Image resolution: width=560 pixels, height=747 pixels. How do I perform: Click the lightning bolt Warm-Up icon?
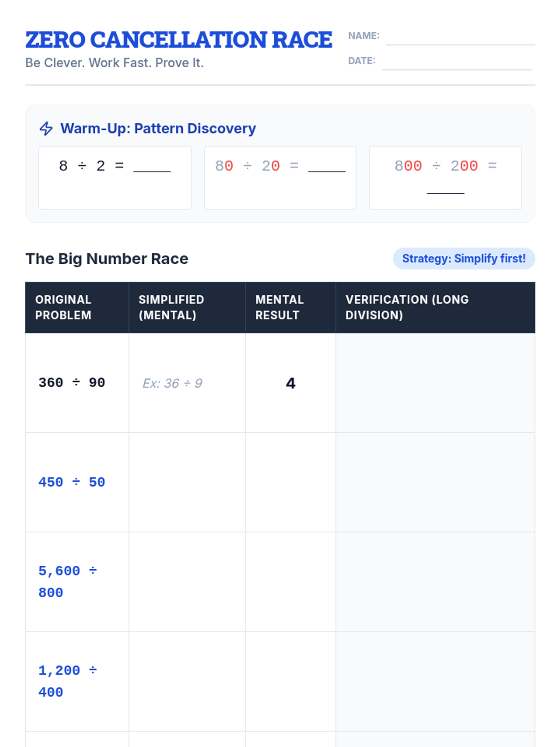click(46, 128)
